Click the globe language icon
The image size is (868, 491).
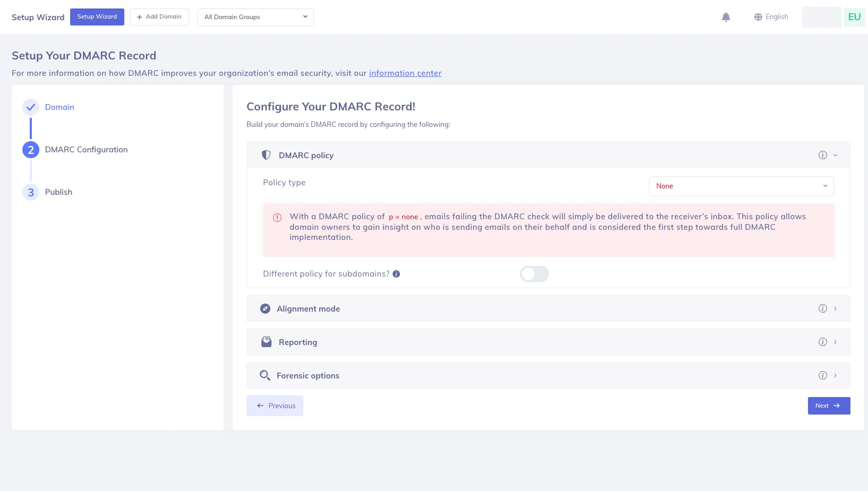tap(758, 17)
